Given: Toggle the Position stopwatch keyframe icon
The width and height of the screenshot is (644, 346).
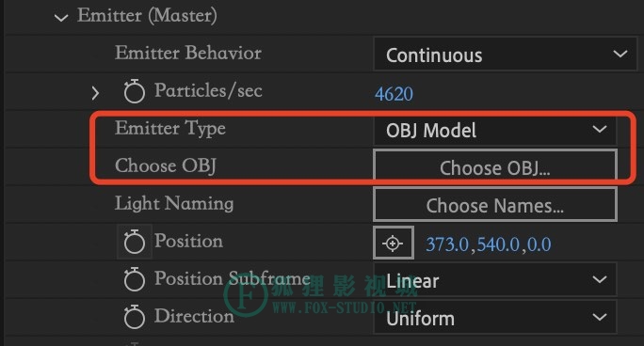Looking at the screenshot, I should point(135,242).
